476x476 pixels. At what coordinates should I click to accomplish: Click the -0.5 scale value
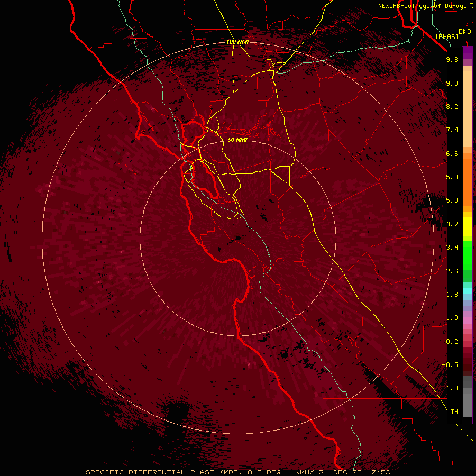[x=450, y=365]
